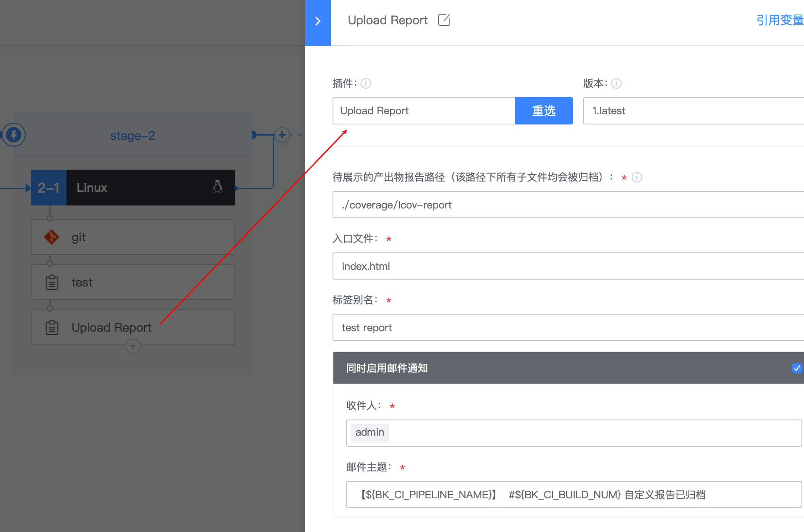Image resolution: width=804 pixels, height=532 pixels.
Task: Click the info icon beside report path label
Action: [x=637, y=177]
